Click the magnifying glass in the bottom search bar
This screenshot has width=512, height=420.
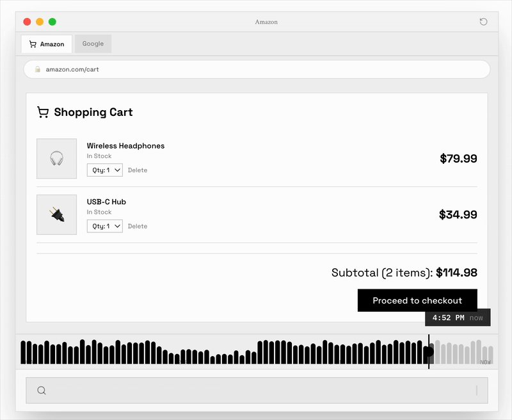42,389
